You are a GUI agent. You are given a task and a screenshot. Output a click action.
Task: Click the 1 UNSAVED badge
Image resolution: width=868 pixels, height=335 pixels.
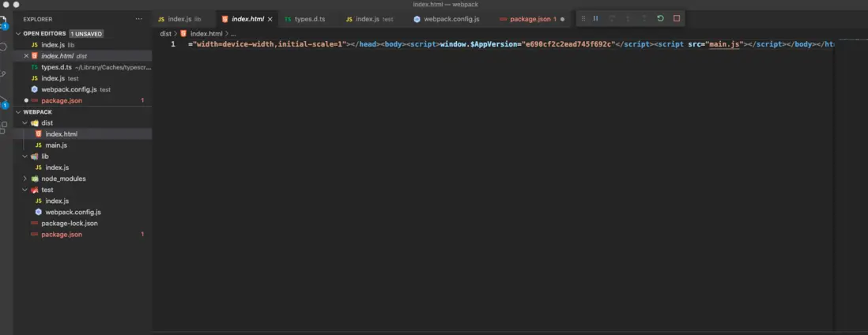pyautogui.click(x=86, y=34)
